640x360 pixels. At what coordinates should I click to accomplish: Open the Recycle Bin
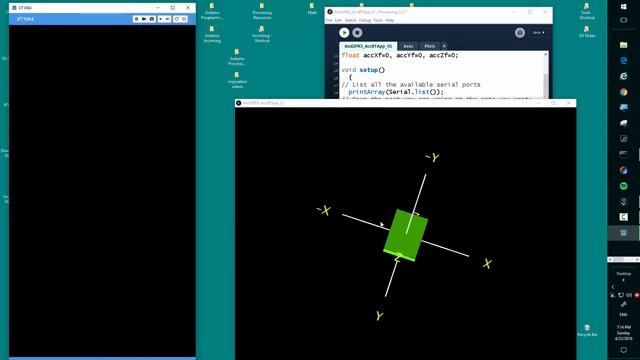click(x=587, y=331)
